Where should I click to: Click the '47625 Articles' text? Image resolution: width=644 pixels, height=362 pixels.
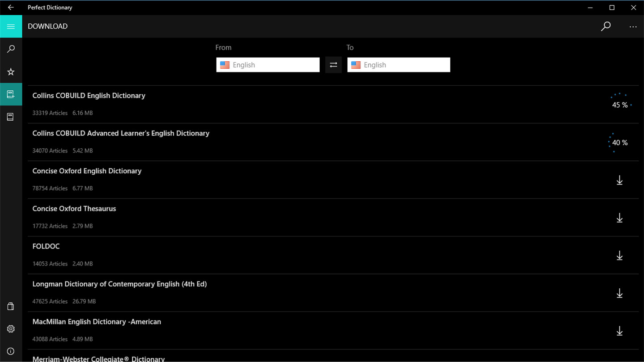click(x=50, y=302)
